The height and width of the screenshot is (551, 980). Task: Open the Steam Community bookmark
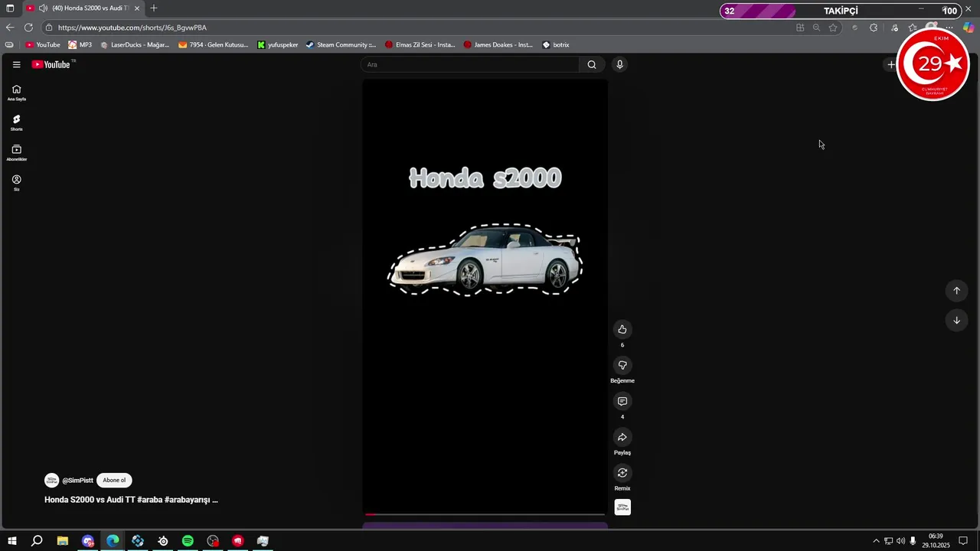[x=341, y=44]
